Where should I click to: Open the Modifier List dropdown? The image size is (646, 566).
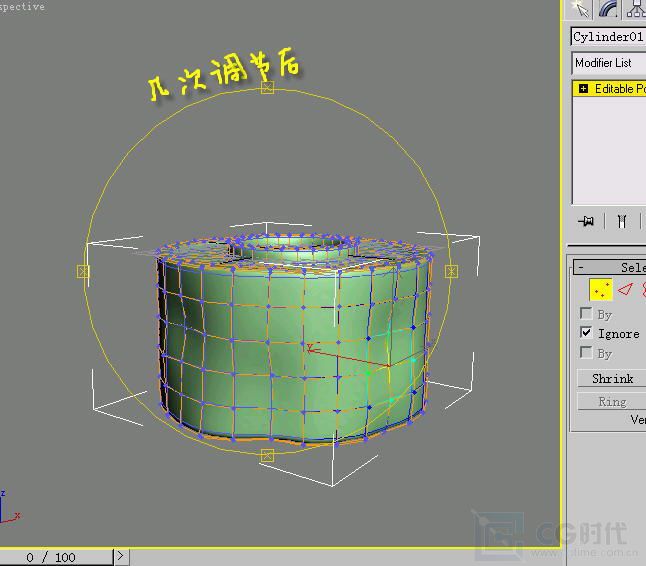point(609,63)
